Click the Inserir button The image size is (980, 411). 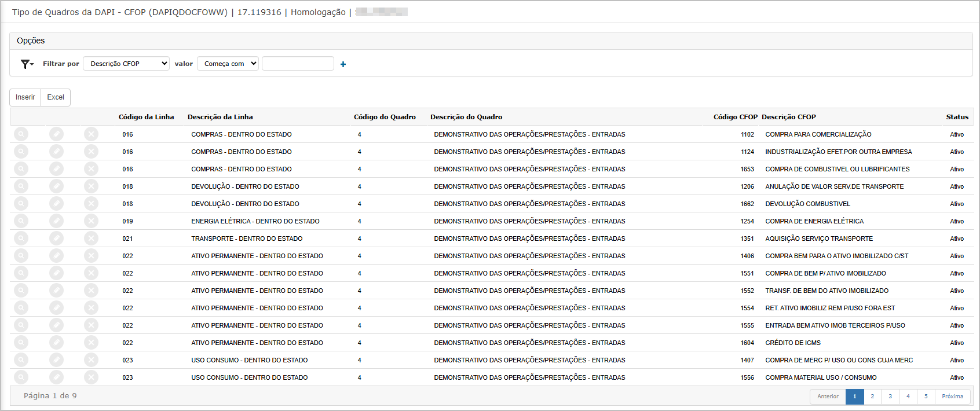25,97
